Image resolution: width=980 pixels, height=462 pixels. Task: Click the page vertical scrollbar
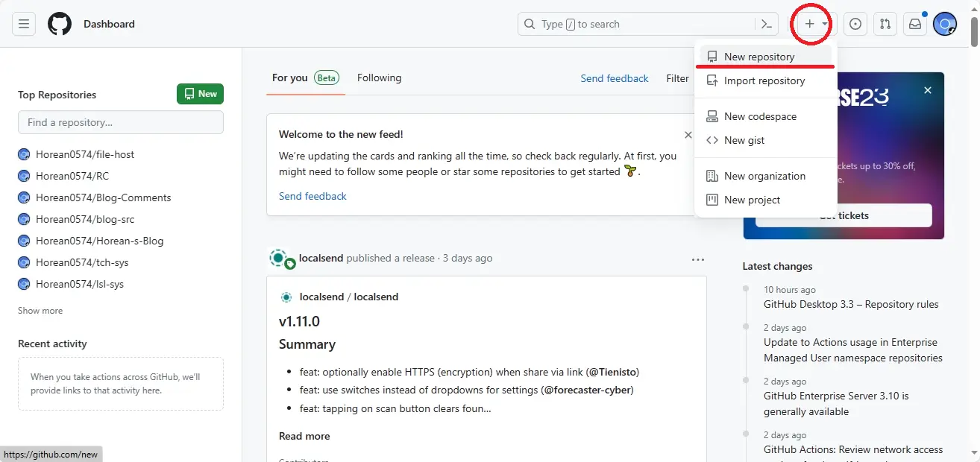point(974,224)
